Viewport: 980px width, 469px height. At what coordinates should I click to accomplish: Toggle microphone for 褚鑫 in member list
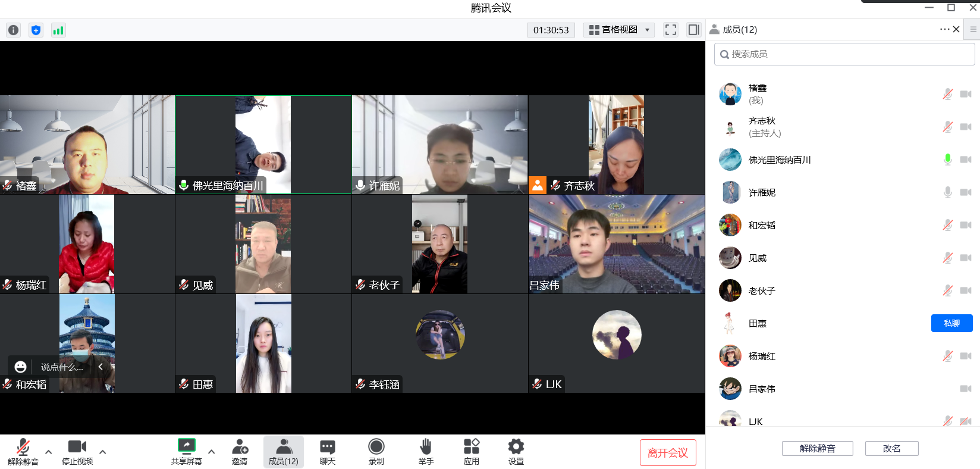pos(948,94)
